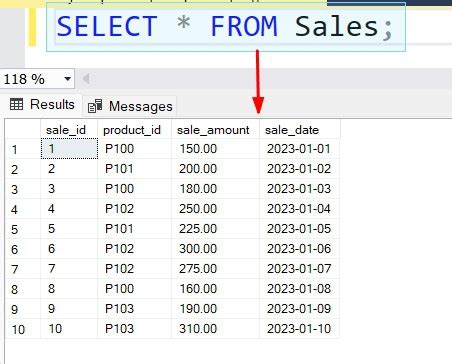
Task: Select the sale_amount cell 200.00
Action: coord(215,169)
